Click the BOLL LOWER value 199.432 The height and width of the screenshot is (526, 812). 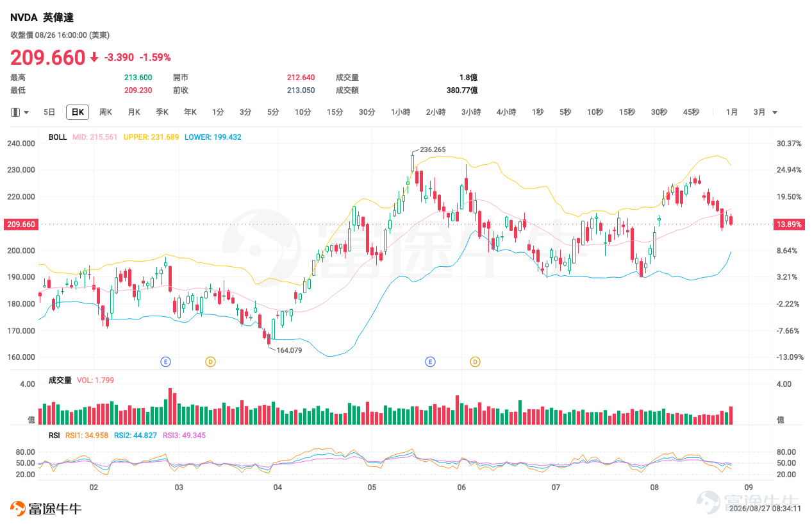[x=213, y=137]
